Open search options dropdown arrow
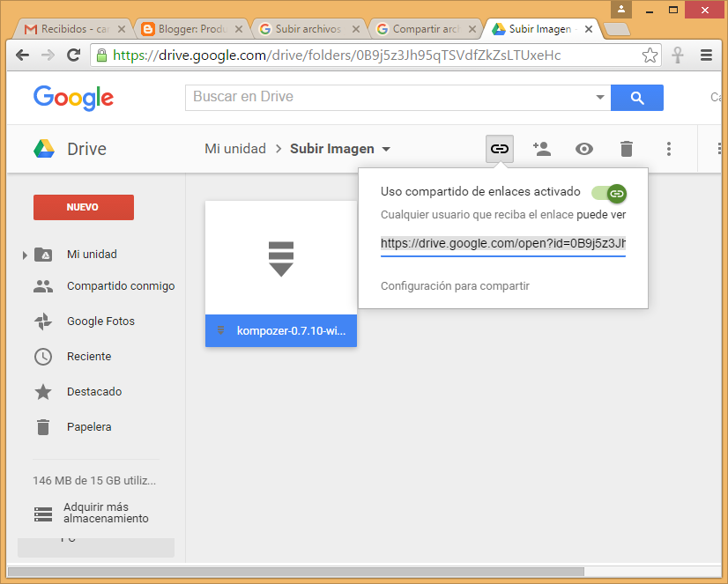728x584 pixels. 600,98
